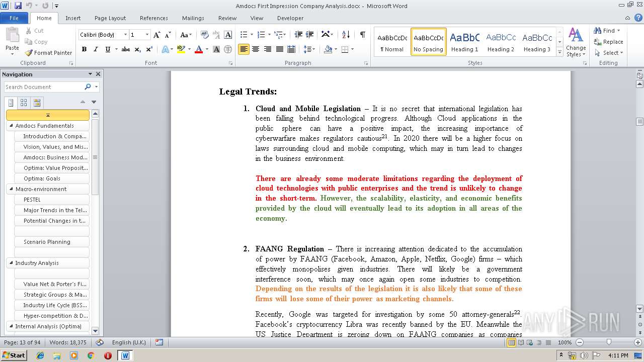Click the Text Highlight Color swatch

[x=181, y=49]
